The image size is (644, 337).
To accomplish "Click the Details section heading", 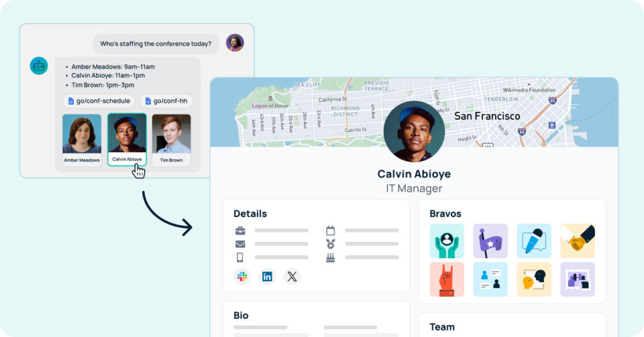I will click(250, 213).
